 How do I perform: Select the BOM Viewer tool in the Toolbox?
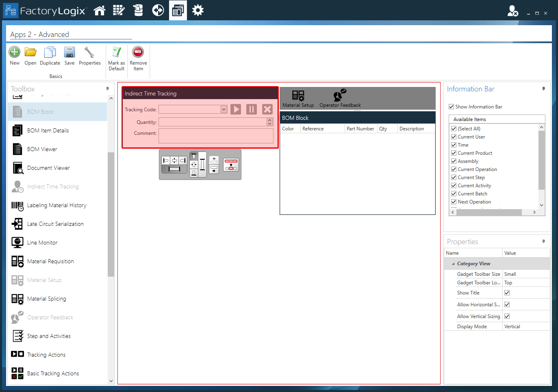click(x=42, y=149)
